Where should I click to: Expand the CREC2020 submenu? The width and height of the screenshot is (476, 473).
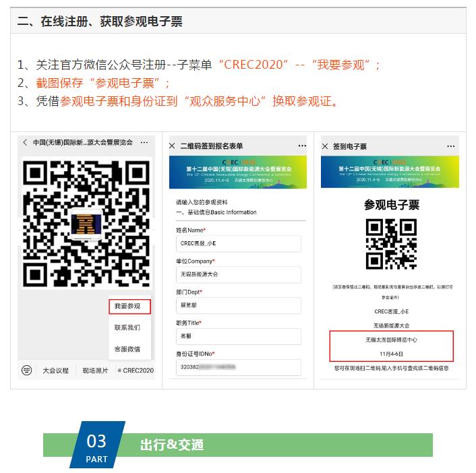(136, 371)
